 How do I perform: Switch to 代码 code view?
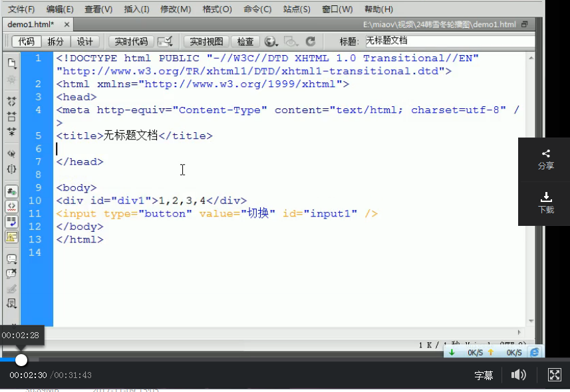[x=26, y=41]
